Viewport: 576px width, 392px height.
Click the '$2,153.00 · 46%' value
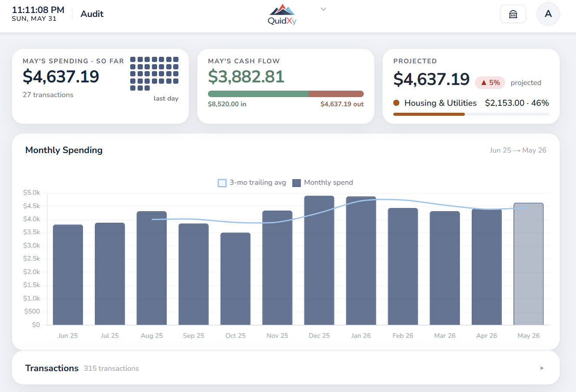click(517, 103)
